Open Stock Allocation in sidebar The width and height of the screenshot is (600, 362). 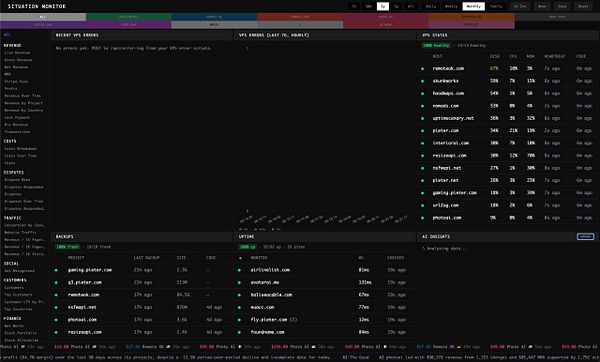click(x=21, y=340)
